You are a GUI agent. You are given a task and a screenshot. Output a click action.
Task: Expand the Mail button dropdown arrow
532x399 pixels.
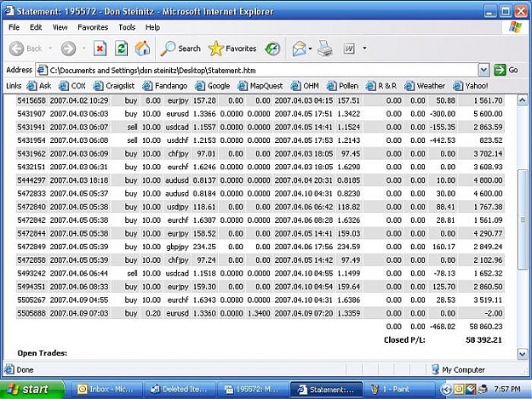coord(310,48)
